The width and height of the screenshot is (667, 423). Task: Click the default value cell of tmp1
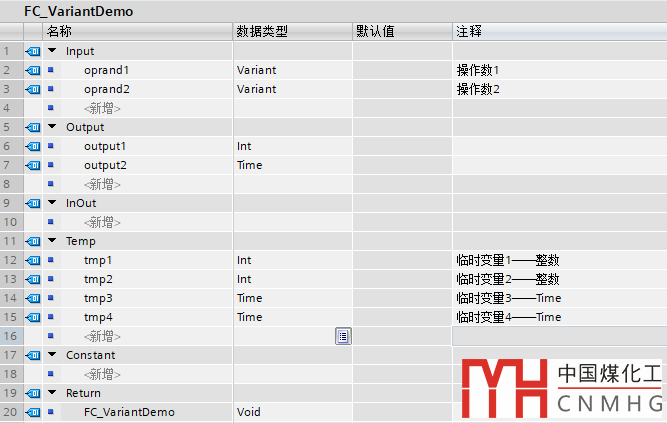(402, 260)
